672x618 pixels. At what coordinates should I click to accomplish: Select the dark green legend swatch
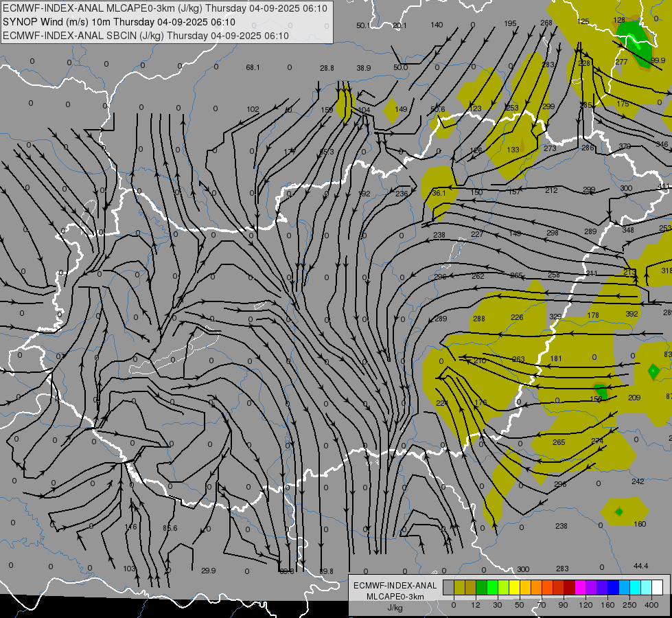point(481,587)
